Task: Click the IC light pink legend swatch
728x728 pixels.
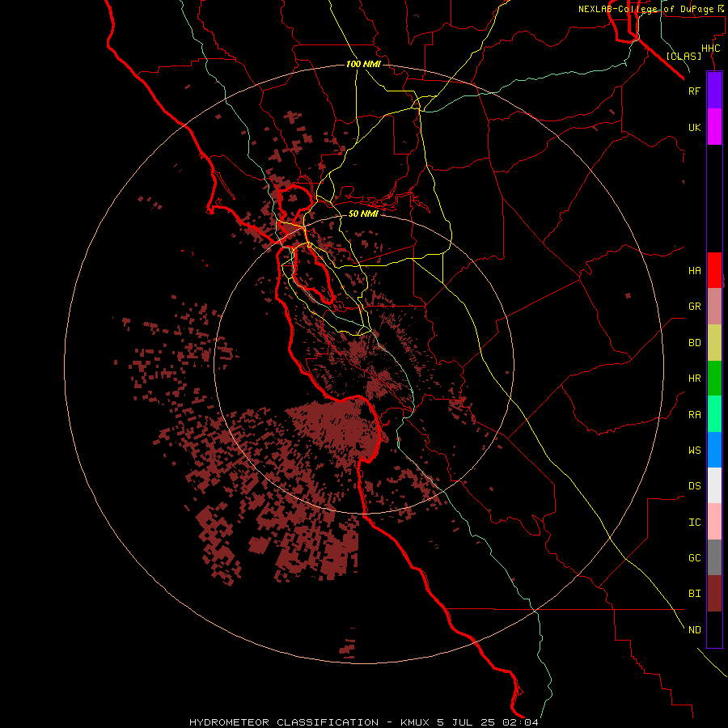Action: pos(714,522)
